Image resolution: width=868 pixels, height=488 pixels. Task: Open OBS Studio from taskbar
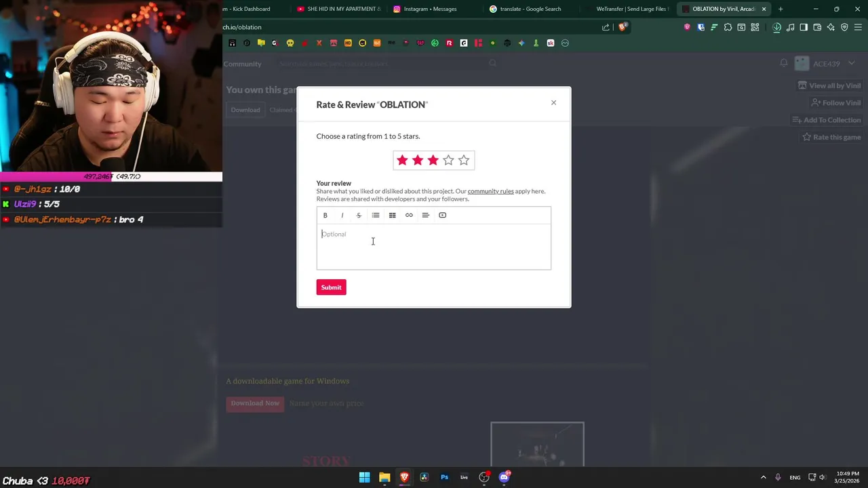[x=484, y=477]
